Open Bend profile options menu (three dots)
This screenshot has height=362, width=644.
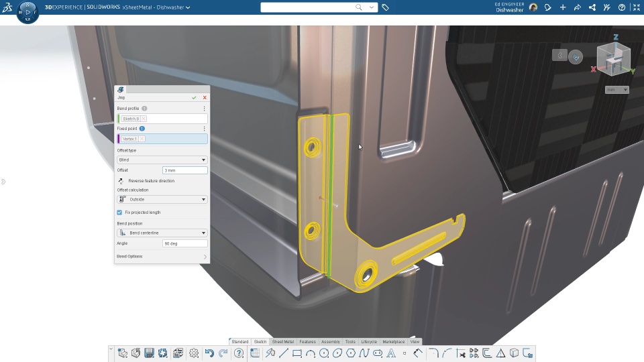(204, 109)
